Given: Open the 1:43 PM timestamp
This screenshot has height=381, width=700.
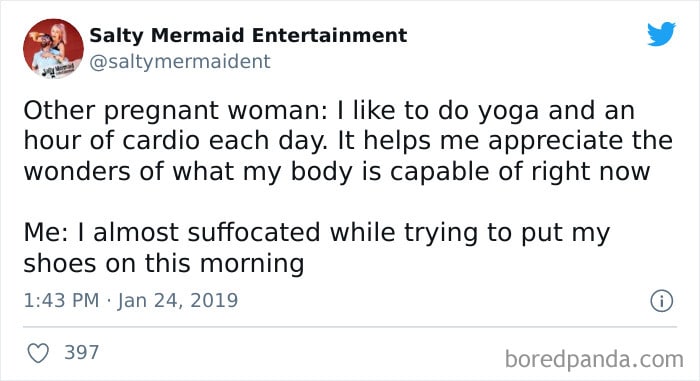Looking at the screenshot, I should [61, 300].
